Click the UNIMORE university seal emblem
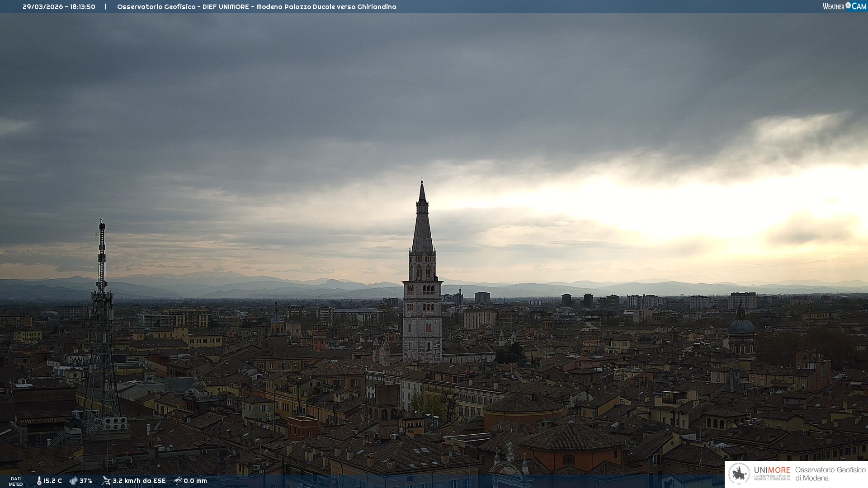 click(x=739, y=474)
